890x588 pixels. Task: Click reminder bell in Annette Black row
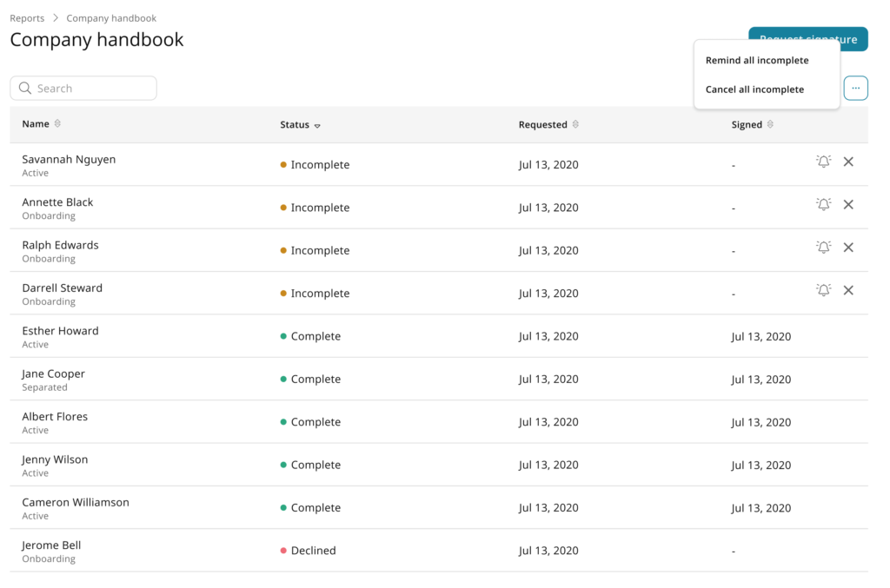click(x=823, y=204)
